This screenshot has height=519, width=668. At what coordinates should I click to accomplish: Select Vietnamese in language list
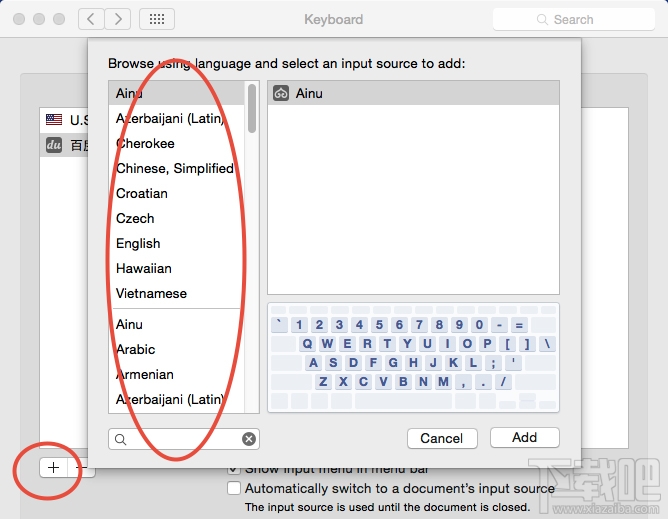click(177, 294)
